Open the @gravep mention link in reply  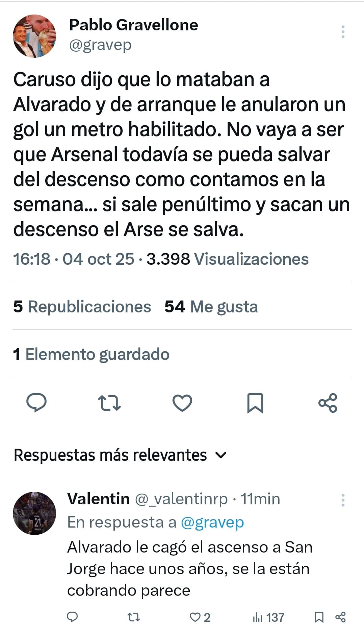pos(212,522)
